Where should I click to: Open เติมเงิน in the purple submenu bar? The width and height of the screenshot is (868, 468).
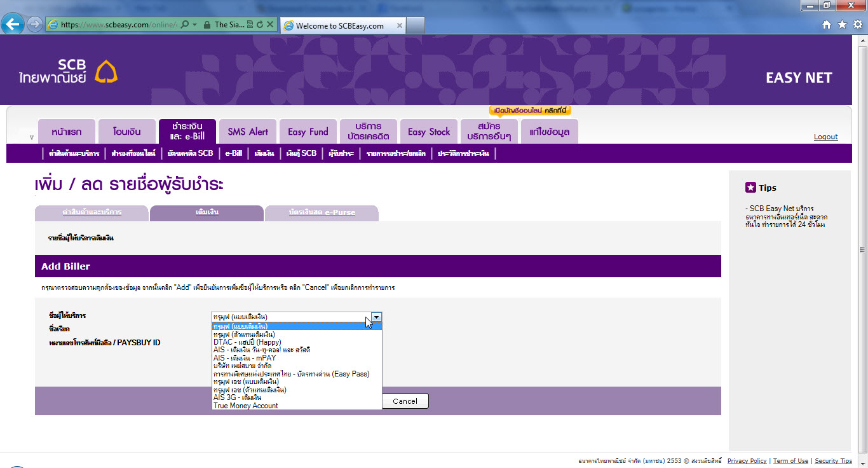pos(264,153)
